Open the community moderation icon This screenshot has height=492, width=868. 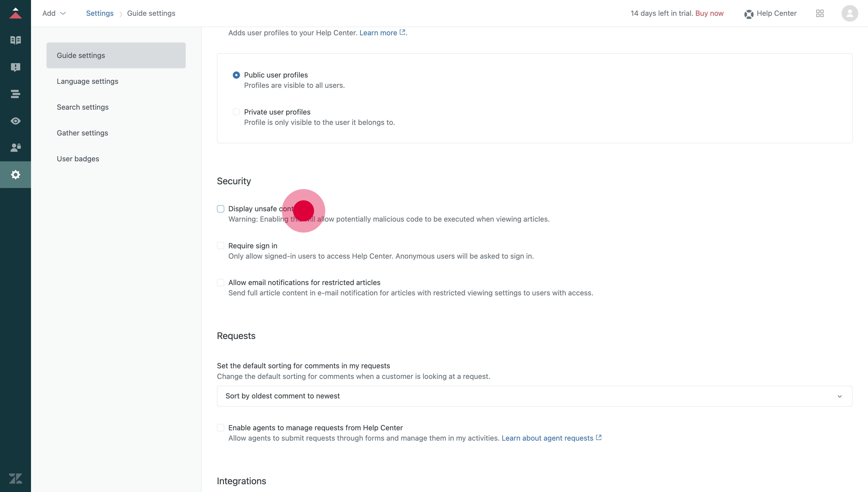(15, 67)
